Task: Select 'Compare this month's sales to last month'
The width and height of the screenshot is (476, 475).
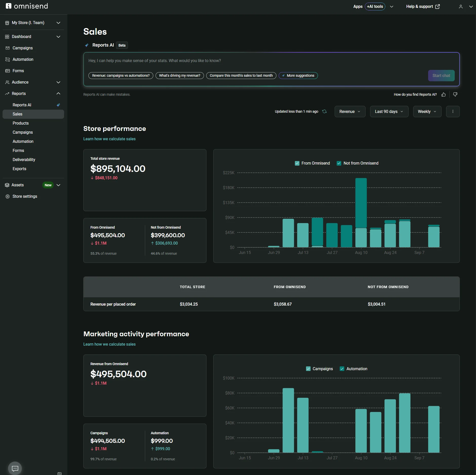Action: pyautogui.click(x=241, y=75)
